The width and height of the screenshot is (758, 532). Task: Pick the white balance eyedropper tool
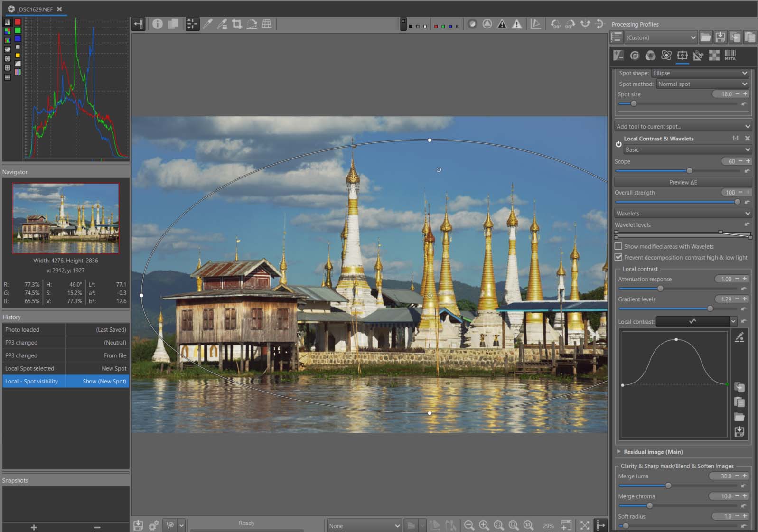tap(207, 24)
